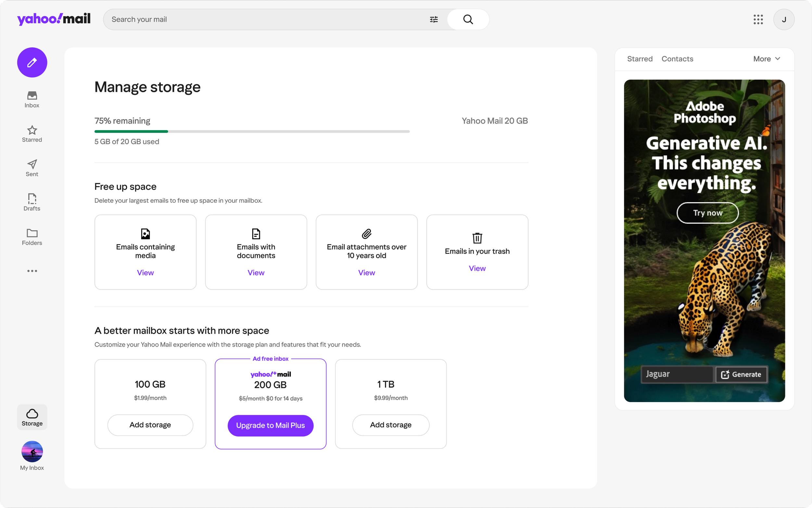This screenshot has height=508, width=812.
Task: Click the purple compose pencil button
Action: [32, 62]
